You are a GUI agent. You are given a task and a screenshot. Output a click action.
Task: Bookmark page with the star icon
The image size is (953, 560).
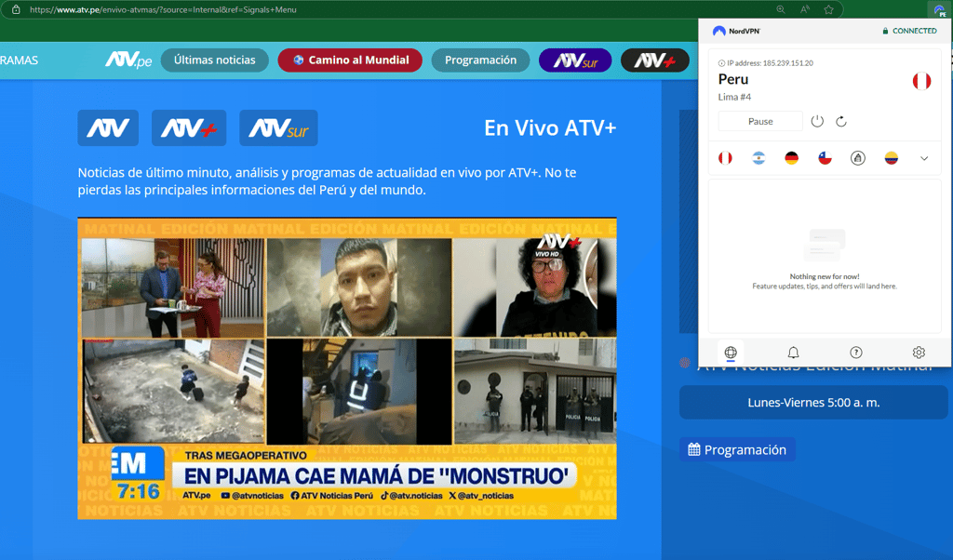(x=828, y=9)
